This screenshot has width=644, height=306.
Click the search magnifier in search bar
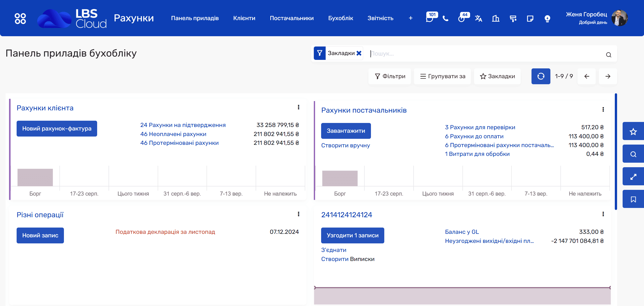click(609, 55)
